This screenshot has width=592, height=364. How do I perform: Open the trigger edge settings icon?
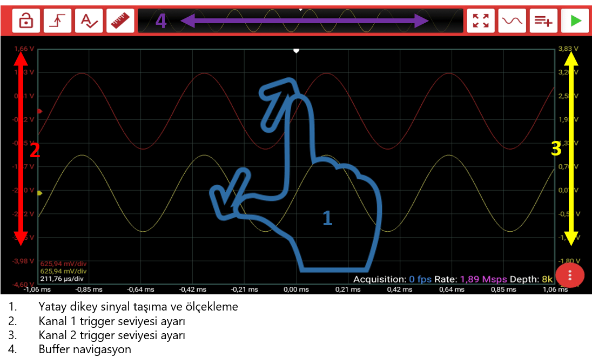pos(57,21)
